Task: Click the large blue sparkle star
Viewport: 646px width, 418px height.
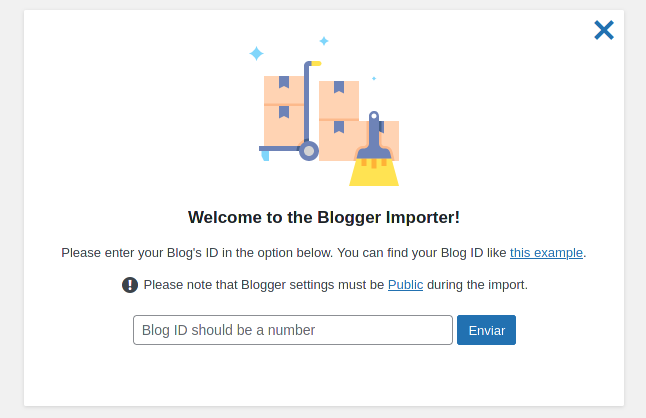Action: coord(256,54)
